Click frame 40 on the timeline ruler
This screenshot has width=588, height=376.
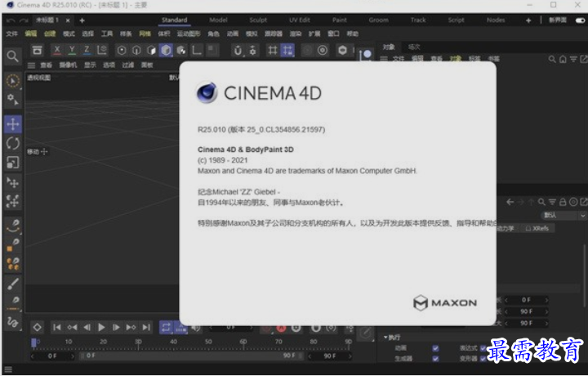pyautogui.click(x=173, y=342)
